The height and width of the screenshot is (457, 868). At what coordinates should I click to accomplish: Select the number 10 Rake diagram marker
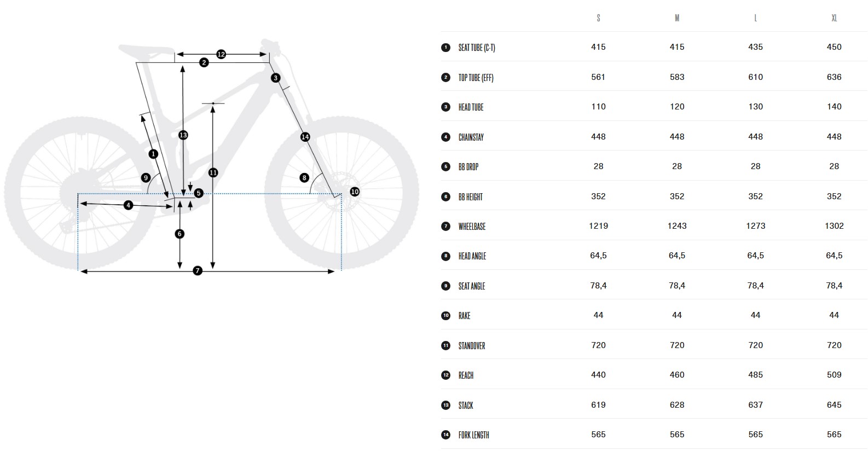(x=355, y=192)
